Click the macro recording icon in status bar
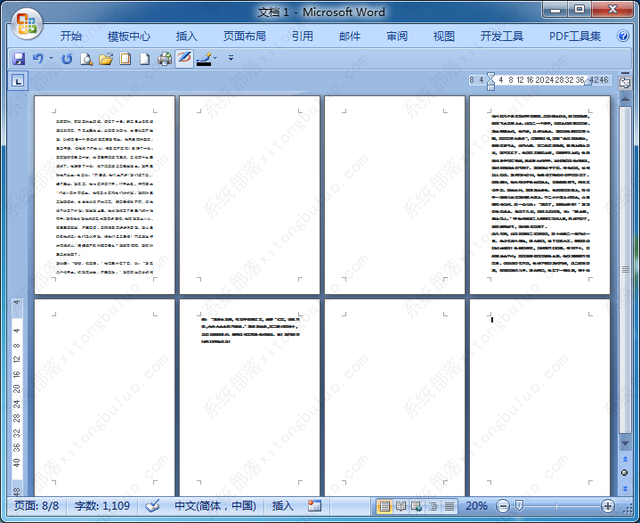Image resolution: width=640 pixels, height=523 pixels. 314,506
